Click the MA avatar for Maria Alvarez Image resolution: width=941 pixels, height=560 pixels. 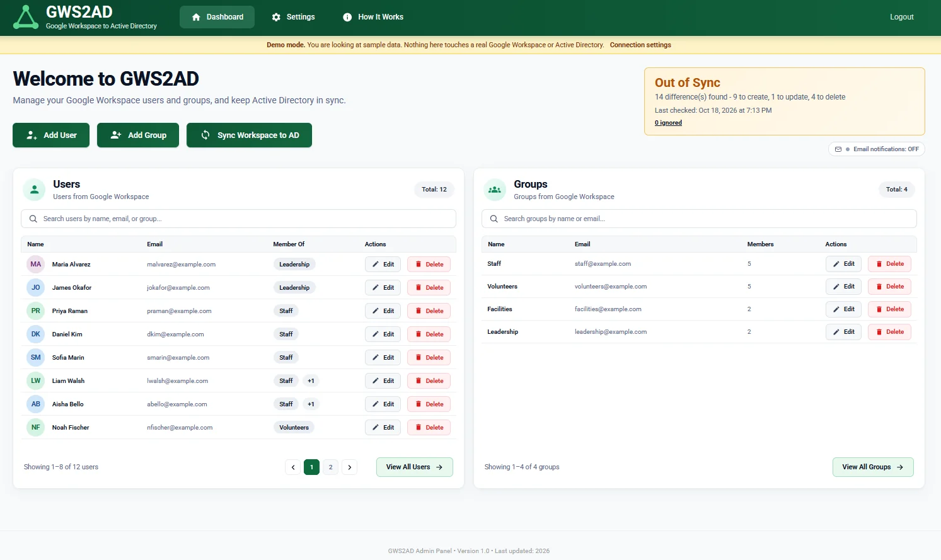36,264
